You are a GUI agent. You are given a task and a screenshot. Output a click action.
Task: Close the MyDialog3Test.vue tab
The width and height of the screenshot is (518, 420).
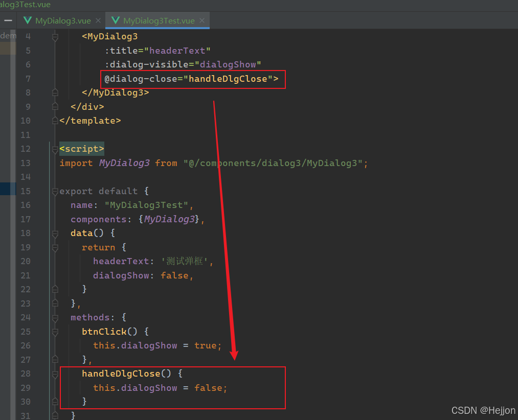tap(202, 20)
